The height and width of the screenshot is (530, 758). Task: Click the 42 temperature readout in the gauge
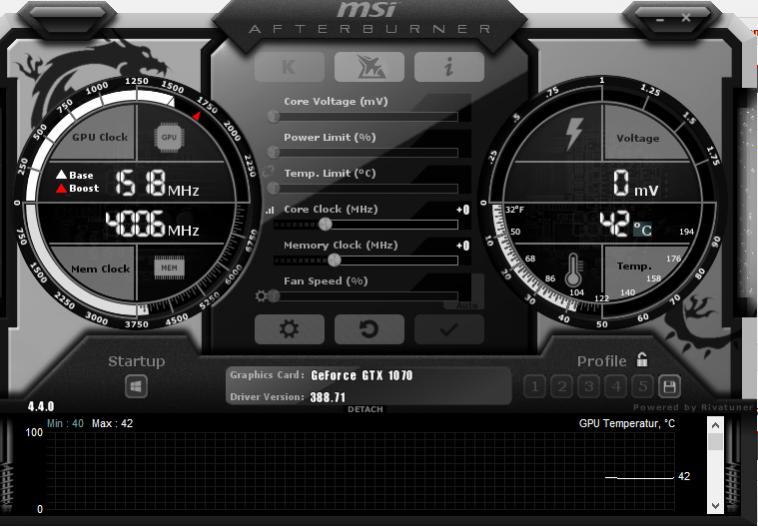(614, 224)
